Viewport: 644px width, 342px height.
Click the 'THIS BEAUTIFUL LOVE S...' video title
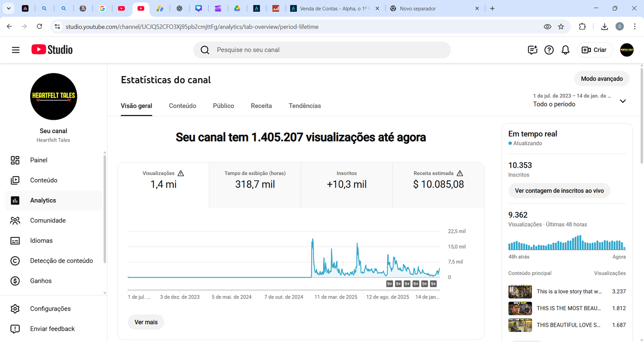tap(569, 325)
